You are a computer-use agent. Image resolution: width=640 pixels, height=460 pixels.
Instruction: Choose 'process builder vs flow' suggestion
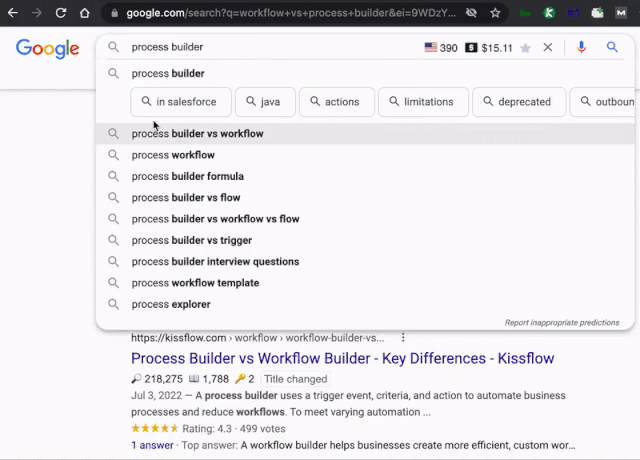[365, 198]
